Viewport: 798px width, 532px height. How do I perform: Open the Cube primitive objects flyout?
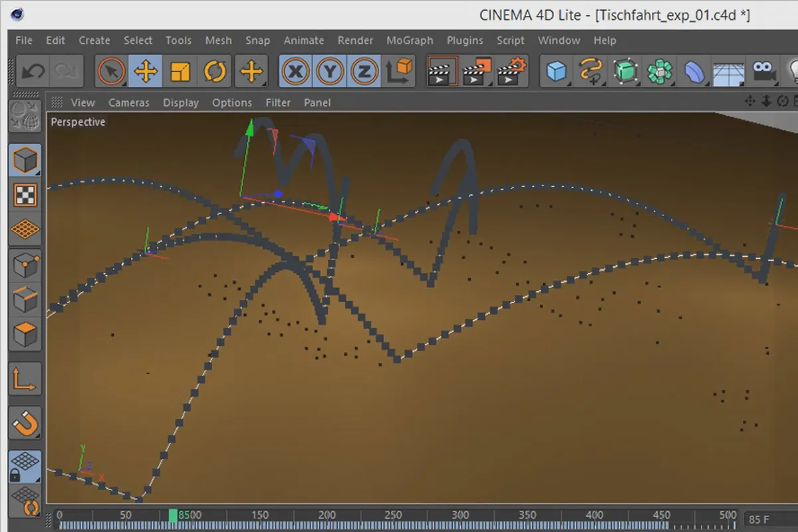tap(557, 71)
